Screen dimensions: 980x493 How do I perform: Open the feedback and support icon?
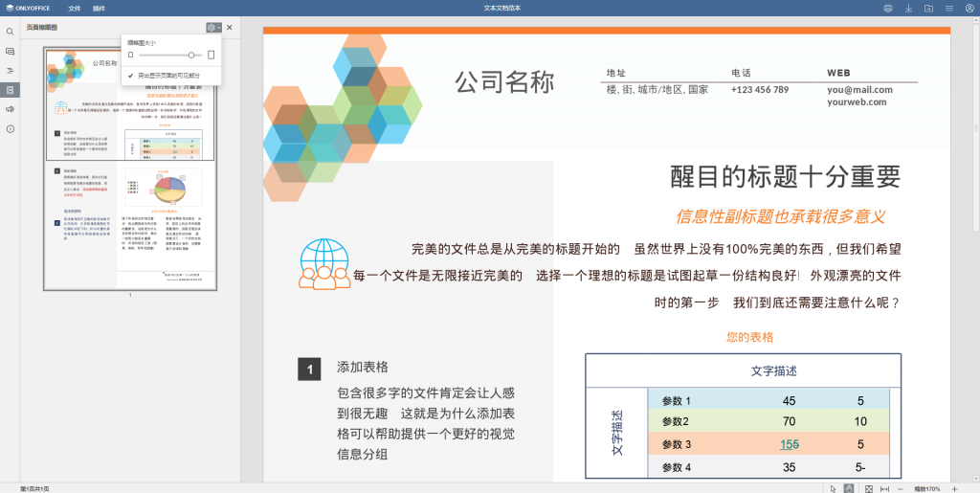(x=10, y=109)
